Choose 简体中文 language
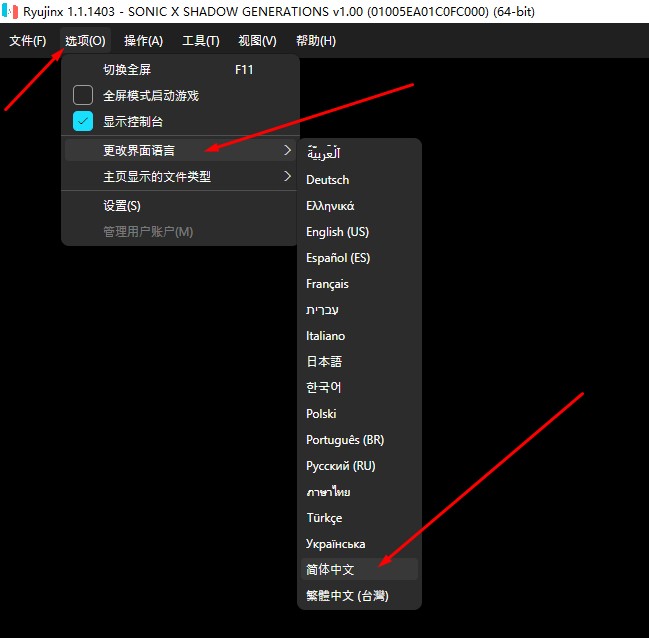This screenshot has height=638, width=649. tap(359, 569)
